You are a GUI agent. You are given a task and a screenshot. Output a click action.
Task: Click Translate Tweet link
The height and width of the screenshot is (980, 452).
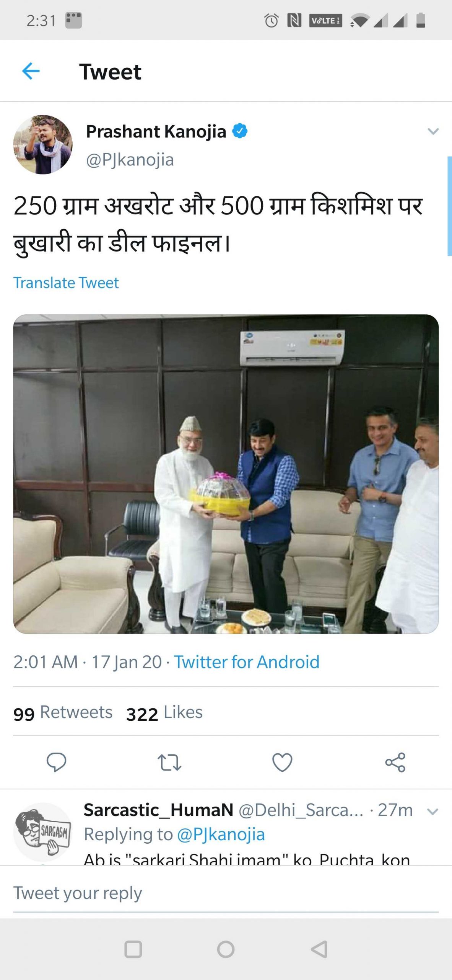tap(66, 283)
